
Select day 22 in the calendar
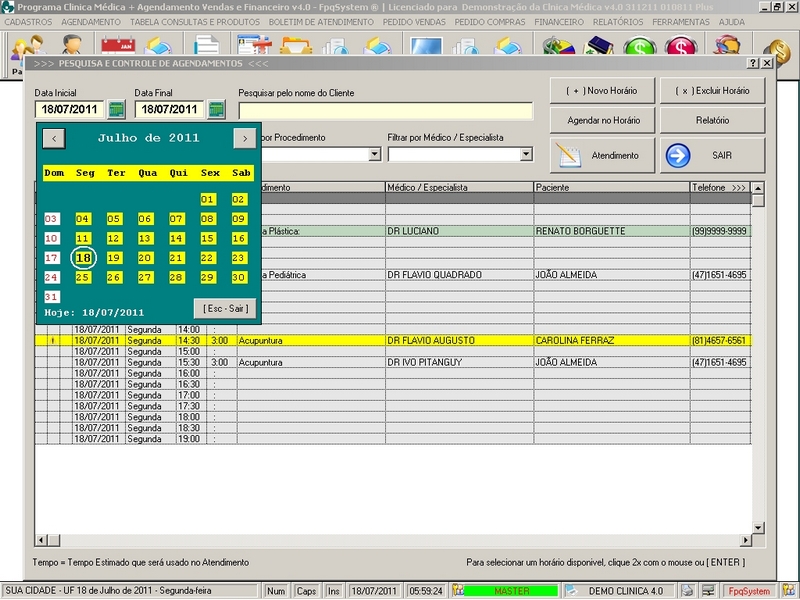tap(208, 258)
